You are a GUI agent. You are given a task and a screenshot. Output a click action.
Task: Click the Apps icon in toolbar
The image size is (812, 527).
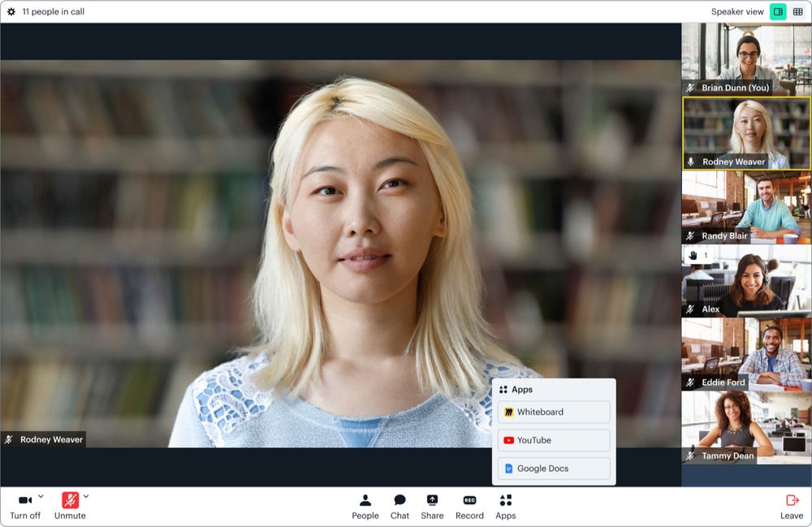tap(505, 505)
